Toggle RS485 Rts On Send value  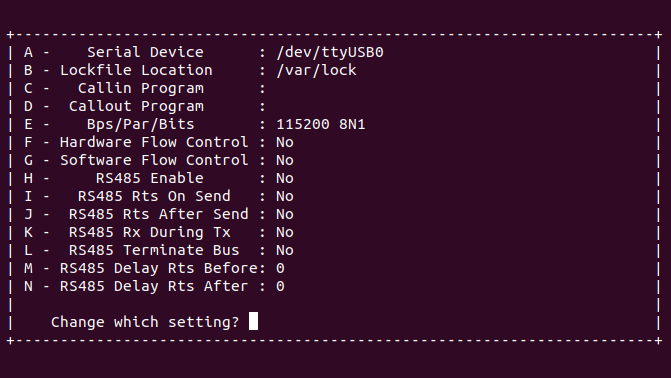point(285,196)
